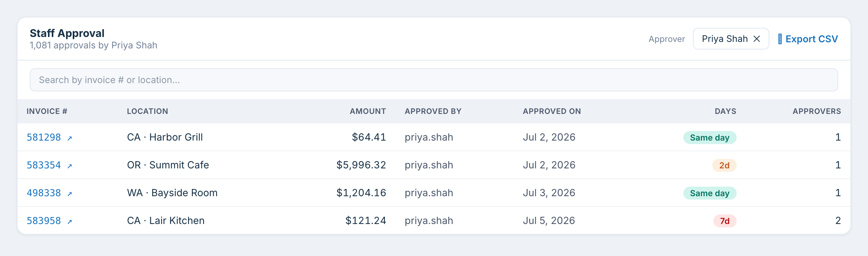
Task: Focus the invoice or location search field
Action: (x=434, y=80)
